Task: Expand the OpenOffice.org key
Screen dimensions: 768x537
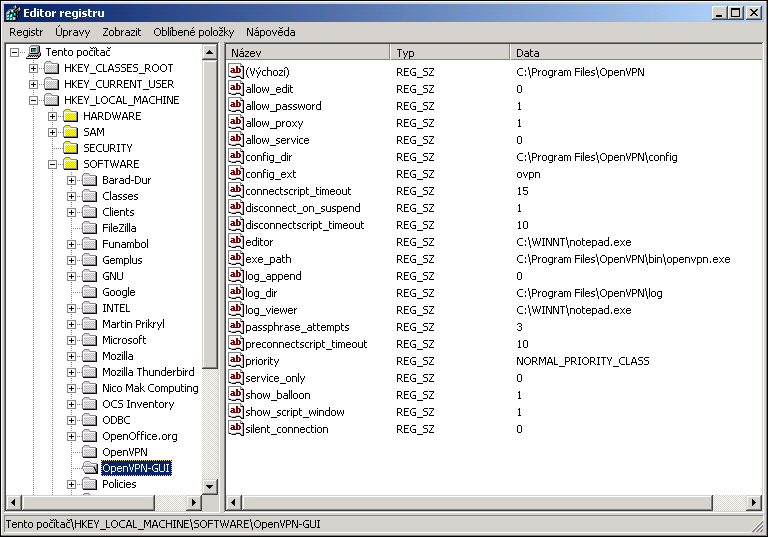Action: pos(72,436)
